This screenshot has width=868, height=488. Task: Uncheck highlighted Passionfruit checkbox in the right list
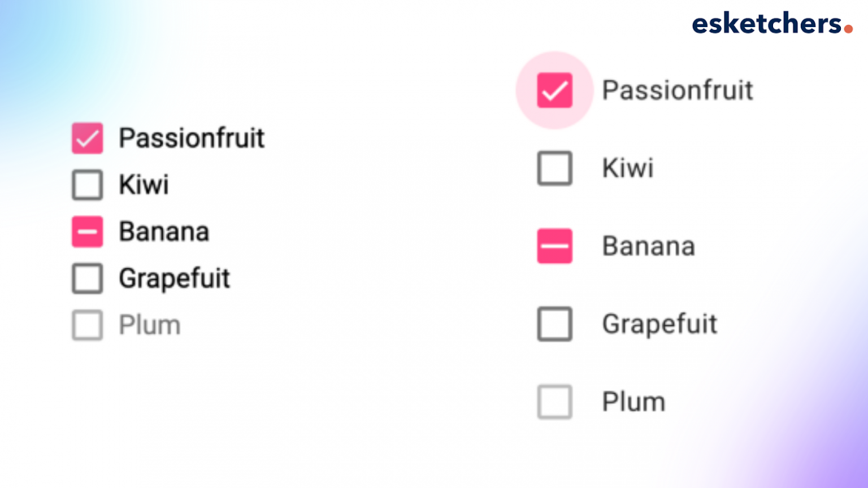(x=554, y=90)
